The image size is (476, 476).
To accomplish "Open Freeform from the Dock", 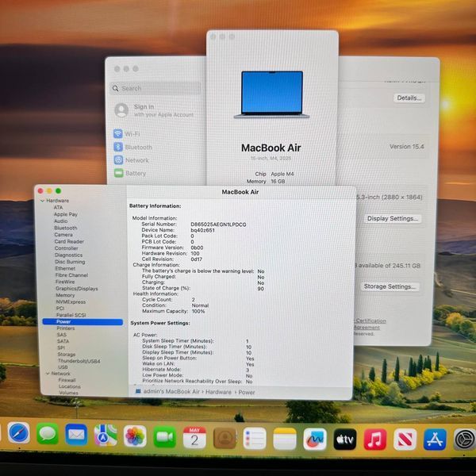I will [315, 440].
